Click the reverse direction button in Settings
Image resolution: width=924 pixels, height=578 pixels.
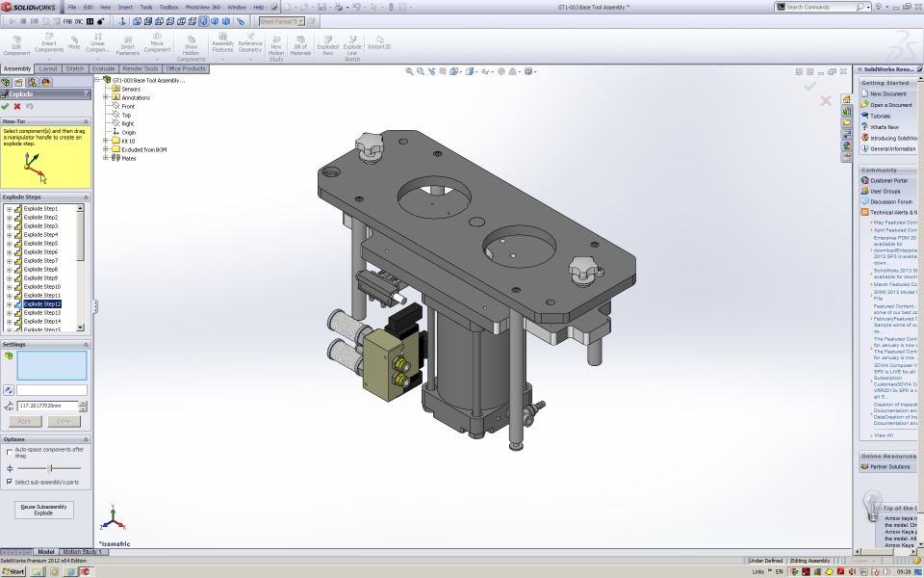coord(9,390)
